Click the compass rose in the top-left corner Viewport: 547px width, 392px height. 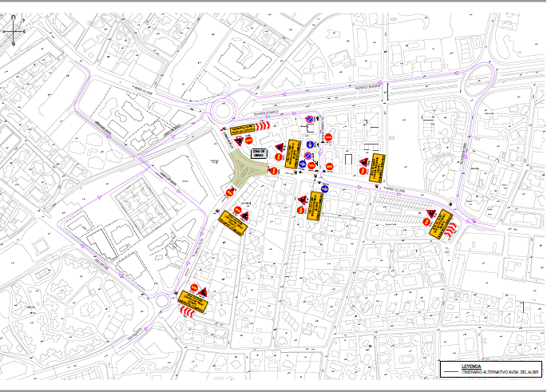[x=14, y=33]
